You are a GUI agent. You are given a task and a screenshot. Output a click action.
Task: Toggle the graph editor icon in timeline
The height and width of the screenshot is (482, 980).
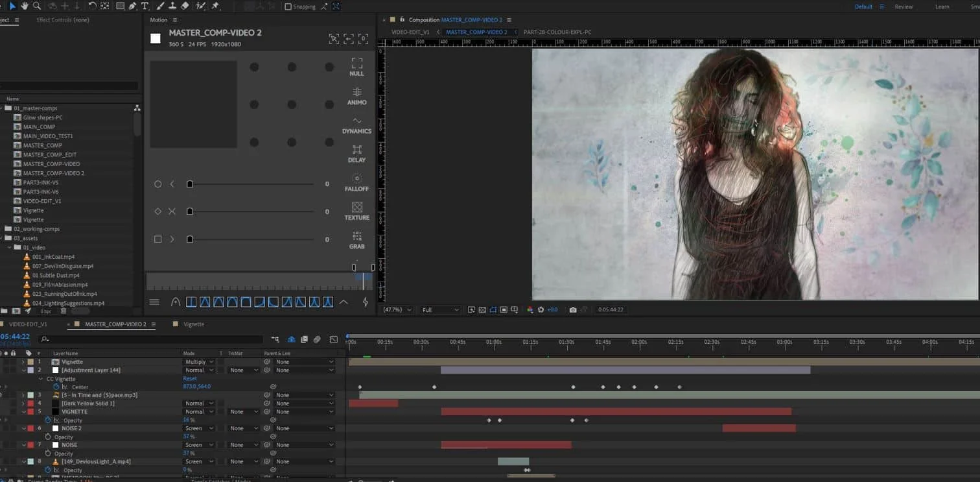[x=333, y=339]
